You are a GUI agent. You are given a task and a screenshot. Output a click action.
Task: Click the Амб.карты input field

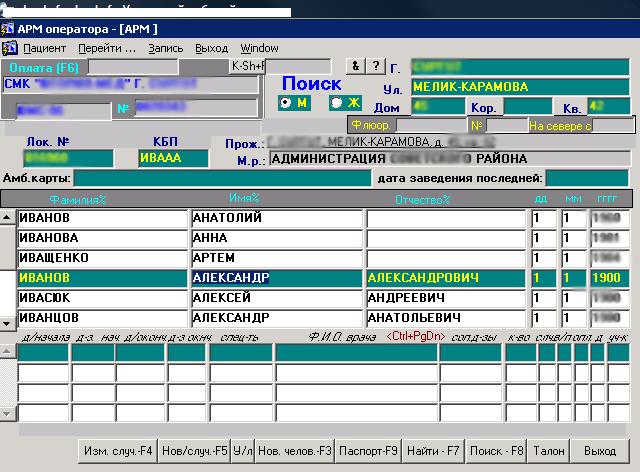[x=221, y=178]
